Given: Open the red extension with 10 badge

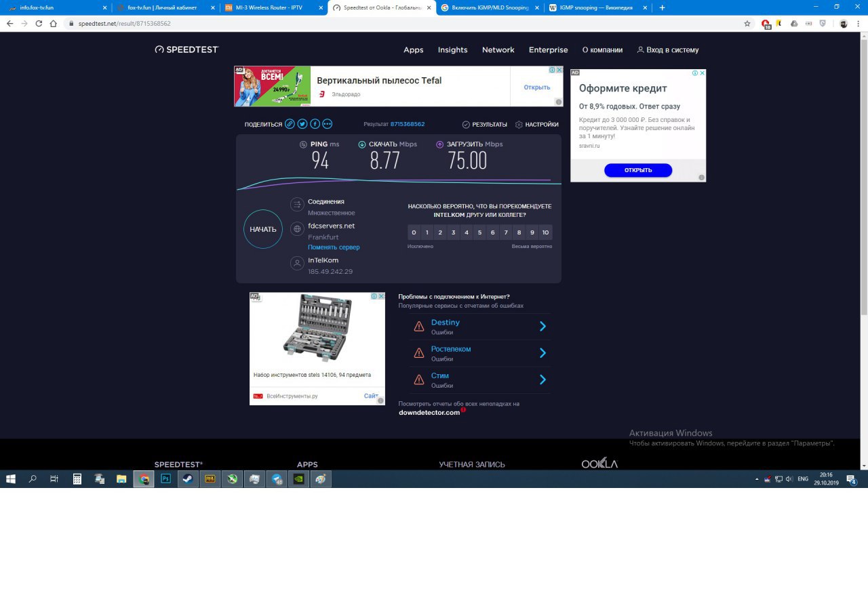Looking at the screenshot, I should pyautogui.click(x=766, y=24).
